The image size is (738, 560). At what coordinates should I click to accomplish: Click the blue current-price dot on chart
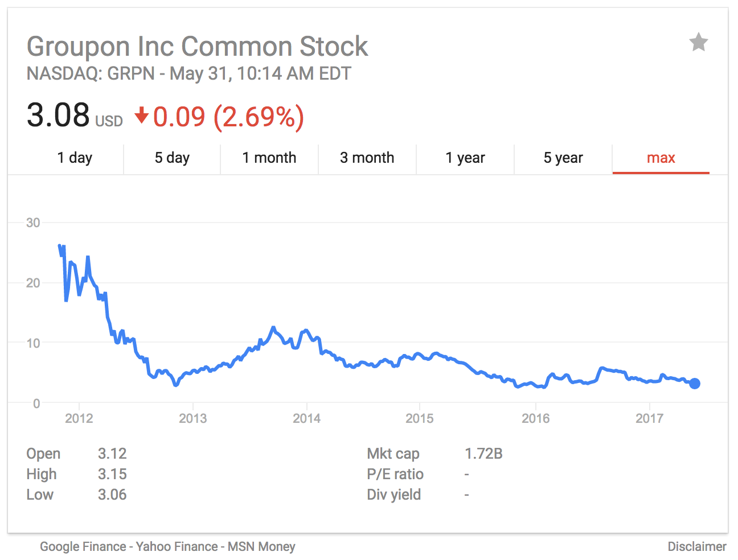pyautogui.click(x=694, y=384)
